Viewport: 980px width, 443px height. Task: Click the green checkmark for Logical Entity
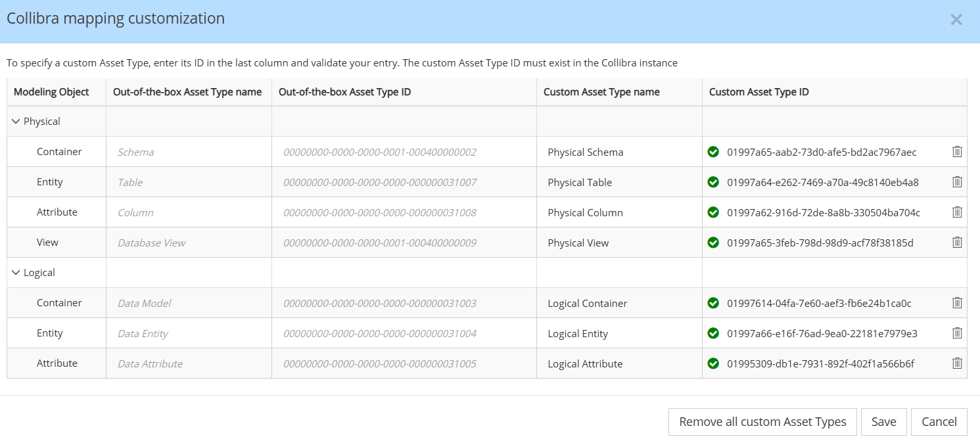click(713, 333)
